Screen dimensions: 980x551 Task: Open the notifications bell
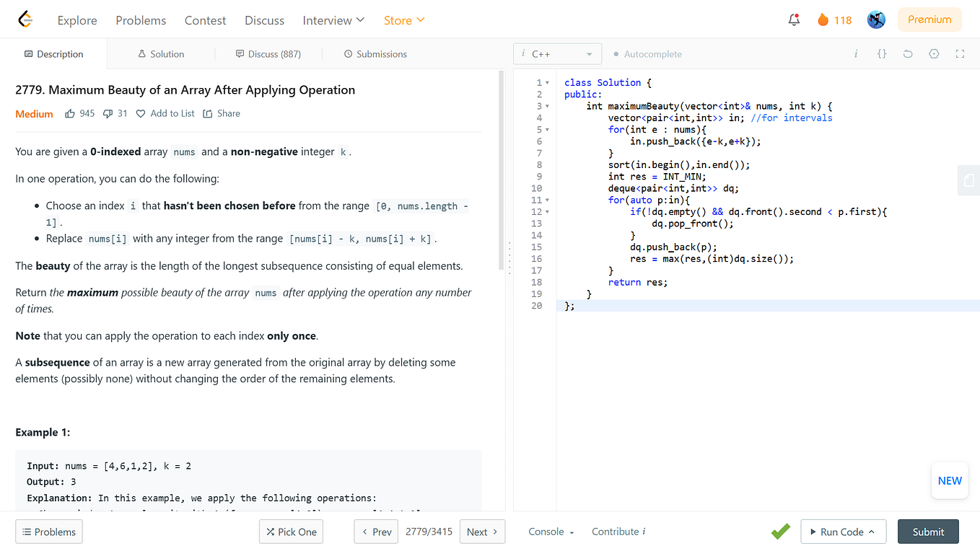pyautogui.click(x=794, y=19)
